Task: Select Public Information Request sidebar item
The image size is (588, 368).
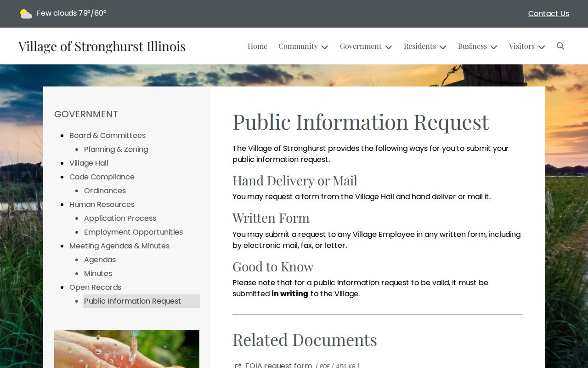Action: (x=141, y=301)
